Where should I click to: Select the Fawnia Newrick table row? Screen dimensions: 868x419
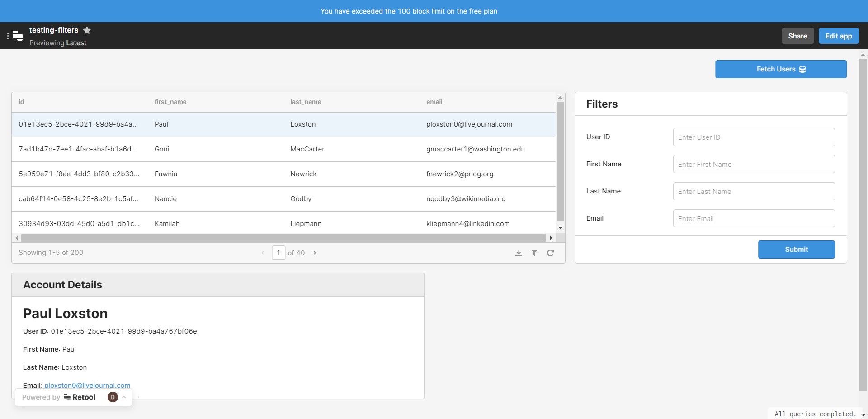pos(283,174)
